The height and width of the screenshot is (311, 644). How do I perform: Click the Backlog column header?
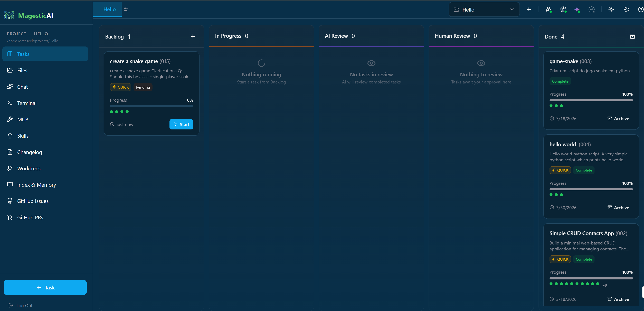[151, 36]
